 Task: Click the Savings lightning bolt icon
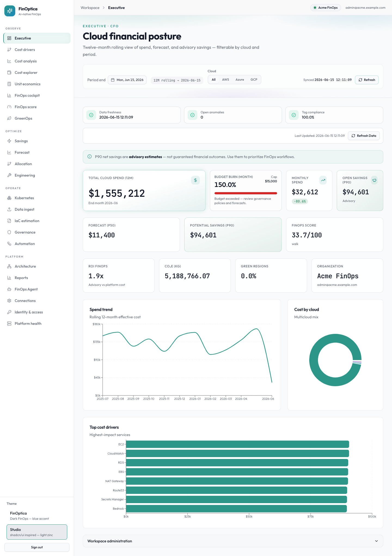pyautogui.click(x=9, y=141)
